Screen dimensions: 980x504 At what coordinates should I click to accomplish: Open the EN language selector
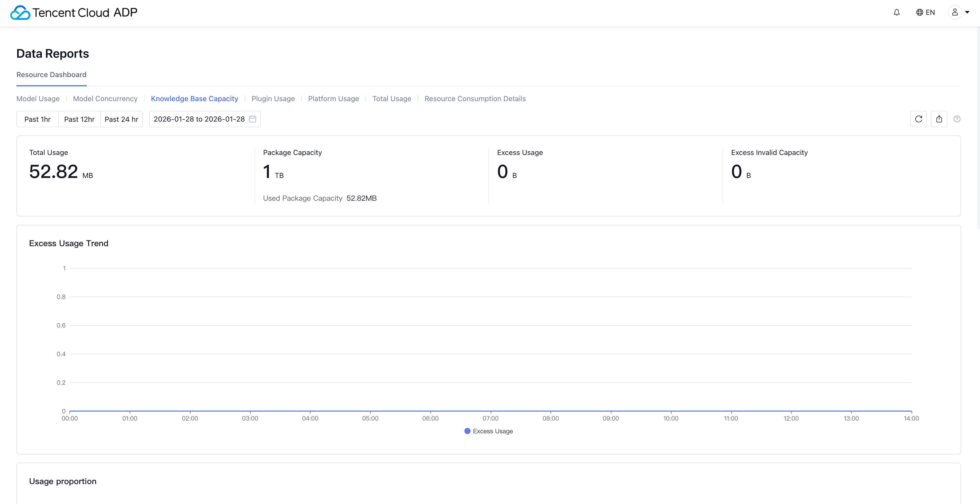(x=930, y=13)
